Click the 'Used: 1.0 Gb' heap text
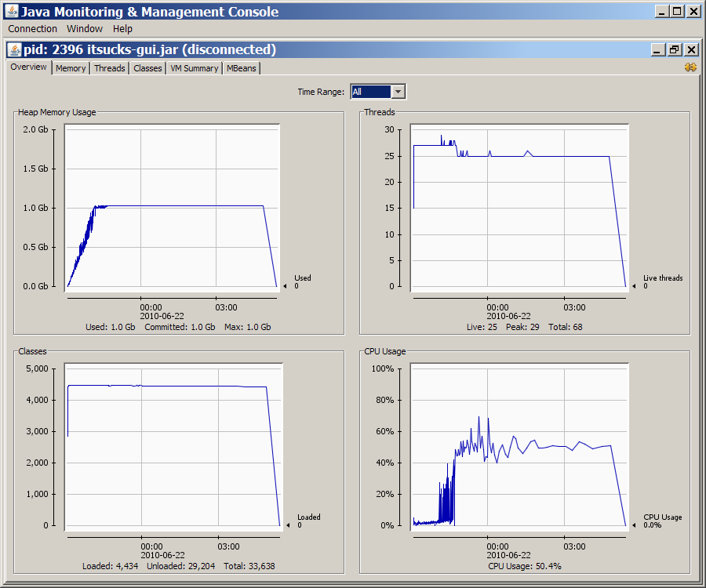The image size is (706, 588). (111, 327)
